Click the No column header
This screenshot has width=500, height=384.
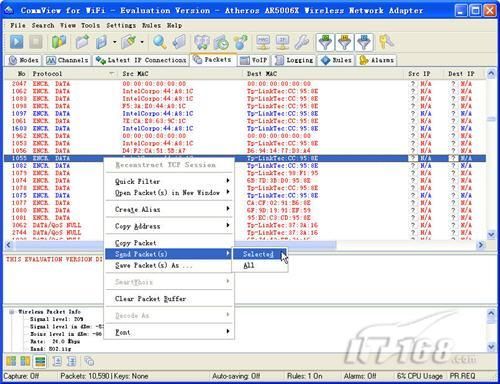17,74
